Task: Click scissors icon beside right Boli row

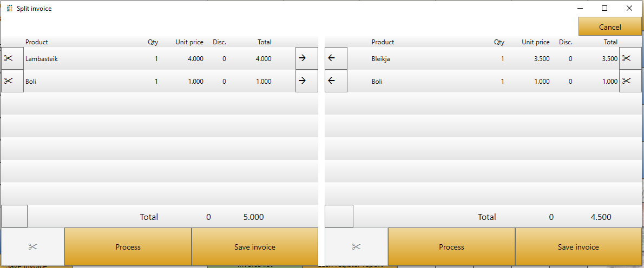Action: point(629,81)
